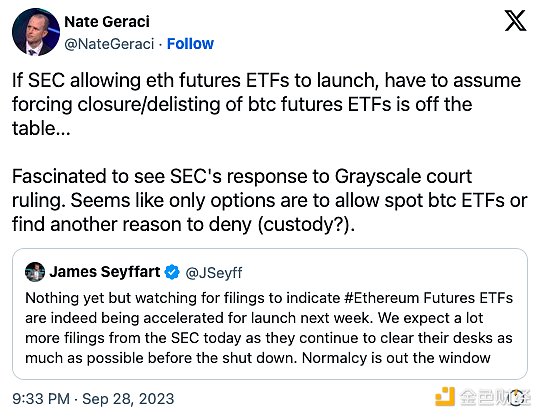
Task: Click Nate Geraci's profile picture
Action: 36,32
